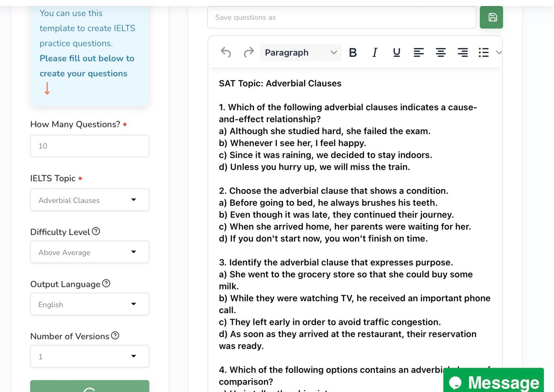The height and width of the screenshot is (392, 554).
Task: Save questions using the floppy disk button
Action: coord(491,17)
